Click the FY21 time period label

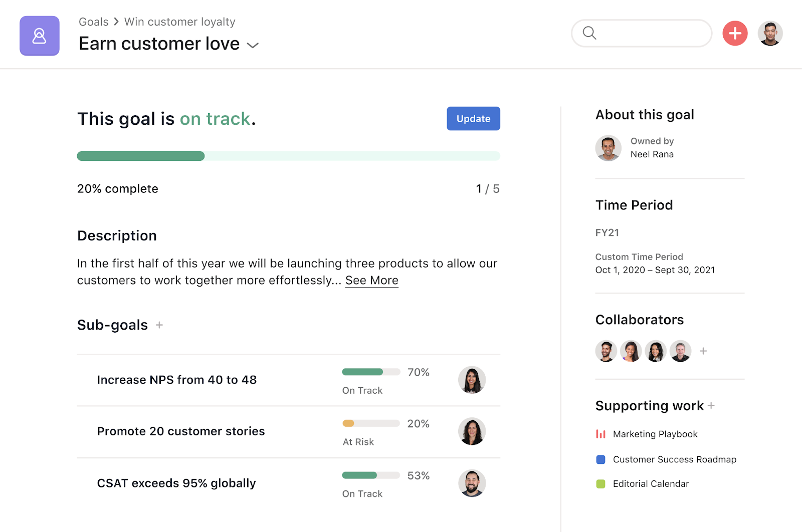(607, 232)
